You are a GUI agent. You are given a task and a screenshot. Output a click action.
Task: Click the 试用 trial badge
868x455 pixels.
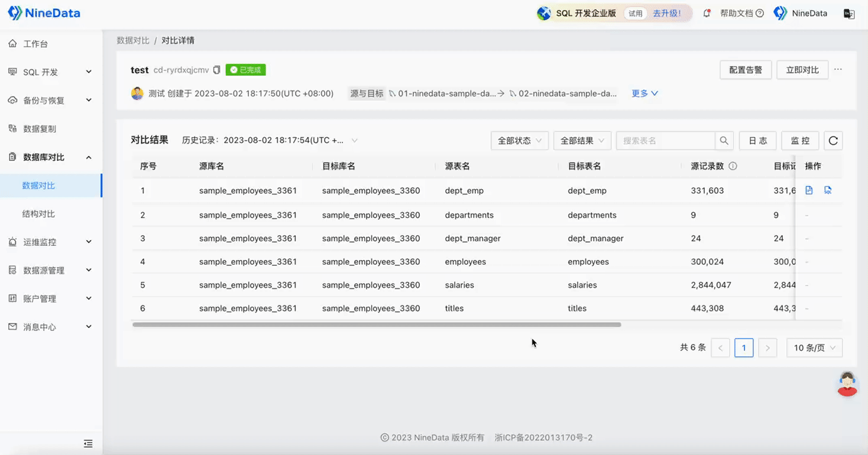click(636, 13)
